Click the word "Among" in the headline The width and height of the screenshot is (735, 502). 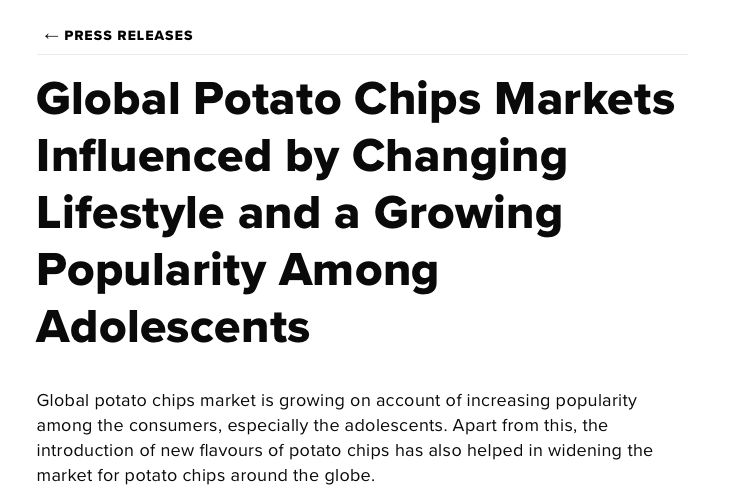[x=358, y=270]
